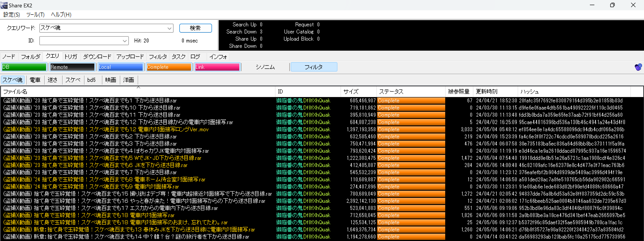Minimize the Share EX2 window

(592, 5)
